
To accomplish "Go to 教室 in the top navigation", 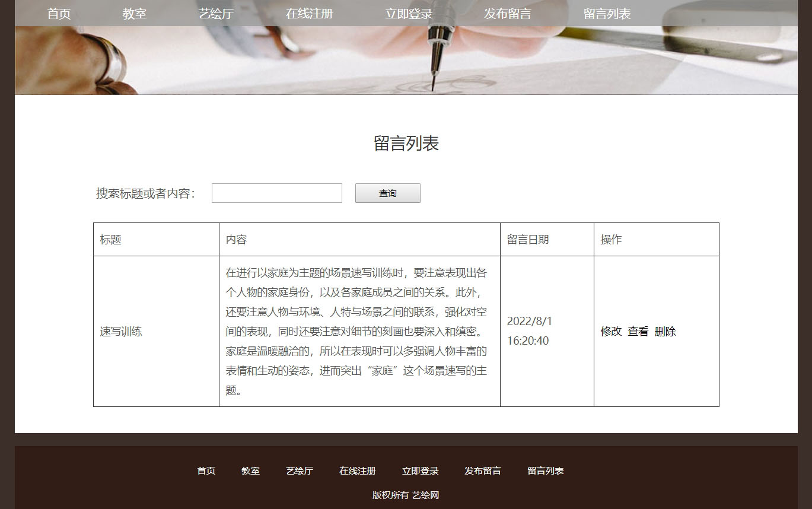I will click(135, 14).
